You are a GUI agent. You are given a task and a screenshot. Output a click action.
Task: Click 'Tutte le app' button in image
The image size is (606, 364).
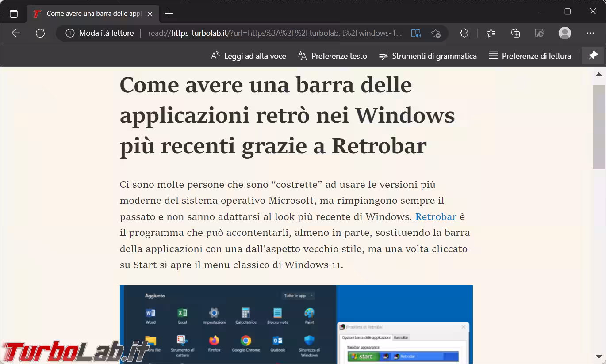(x=298, y=296)
